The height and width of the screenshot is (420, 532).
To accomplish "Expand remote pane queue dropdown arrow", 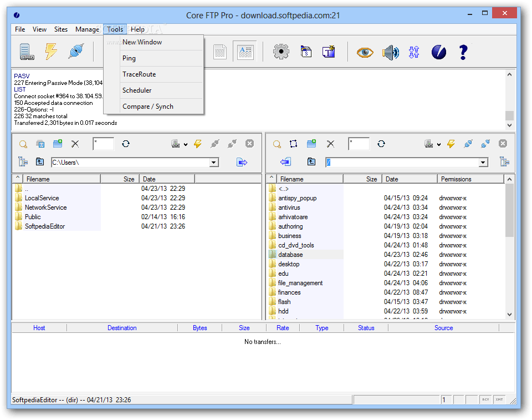I will point(439,144).
